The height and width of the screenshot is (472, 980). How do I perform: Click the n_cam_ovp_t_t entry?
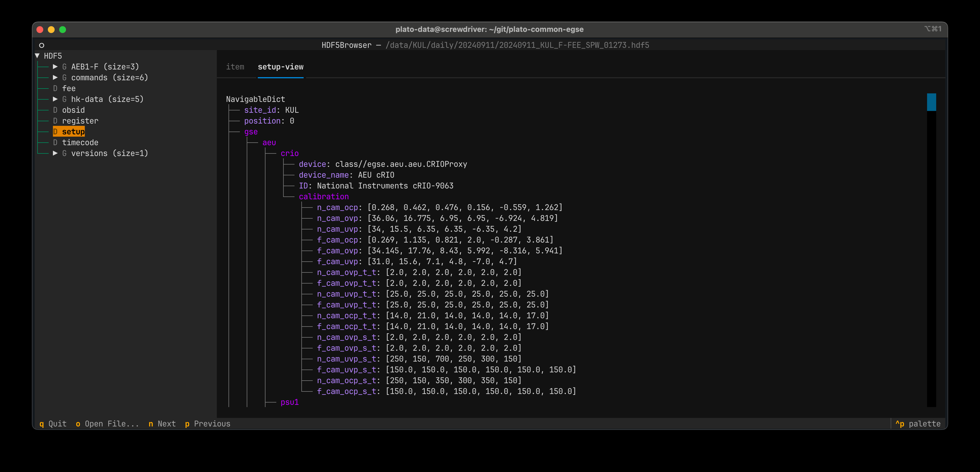(419, 272)
